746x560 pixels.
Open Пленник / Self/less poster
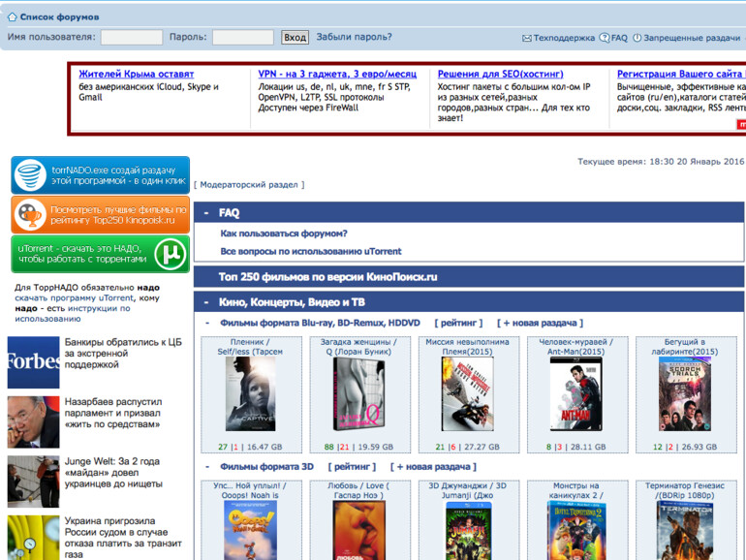click(x=250, y=394)
